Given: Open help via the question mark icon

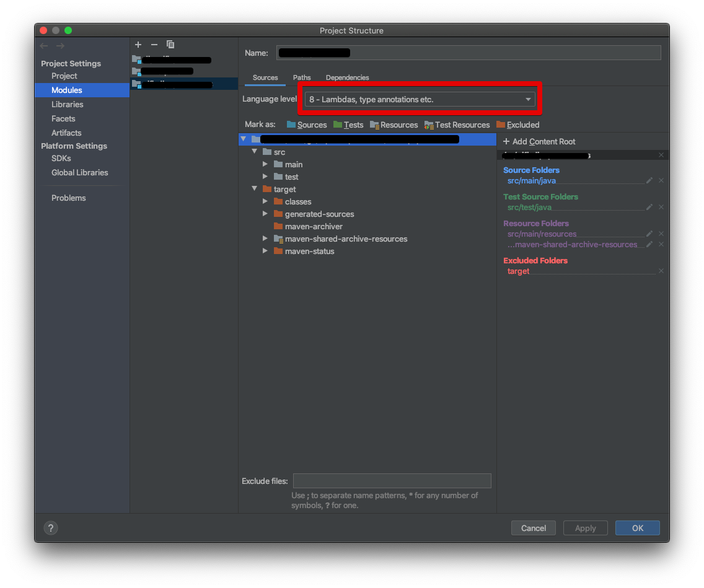Looking at the screenshot, I should tap(50, 527).
